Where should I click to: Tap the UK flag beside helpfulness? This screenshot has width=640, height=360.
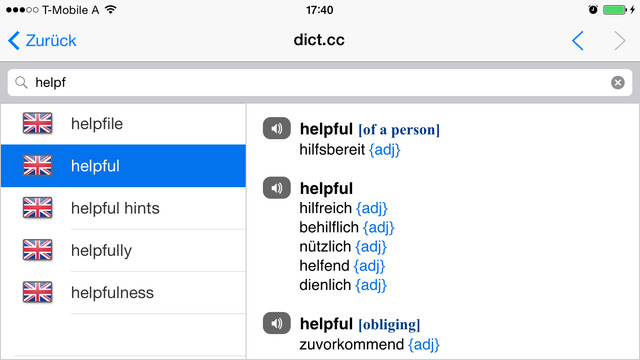pyautogui.click(x=38, y=292)
